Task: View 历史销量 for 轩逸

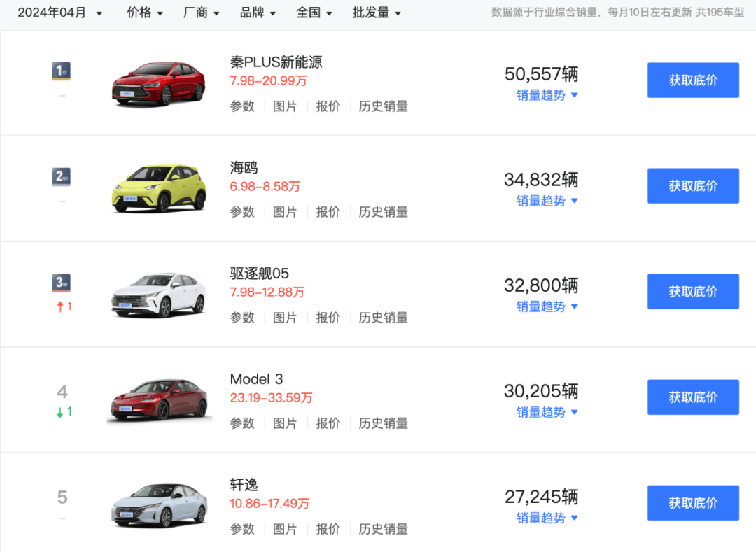Action: pos(383,529)
